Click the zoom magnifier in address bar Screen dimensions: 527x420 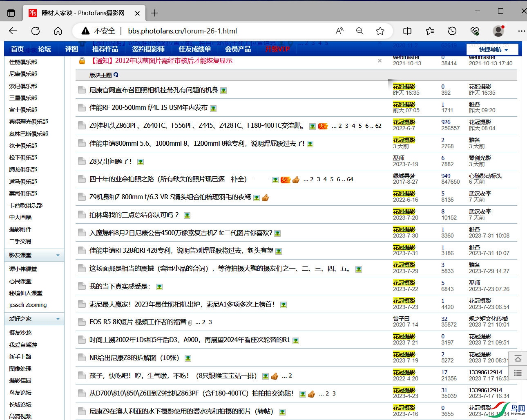click(x=360, y=31)
